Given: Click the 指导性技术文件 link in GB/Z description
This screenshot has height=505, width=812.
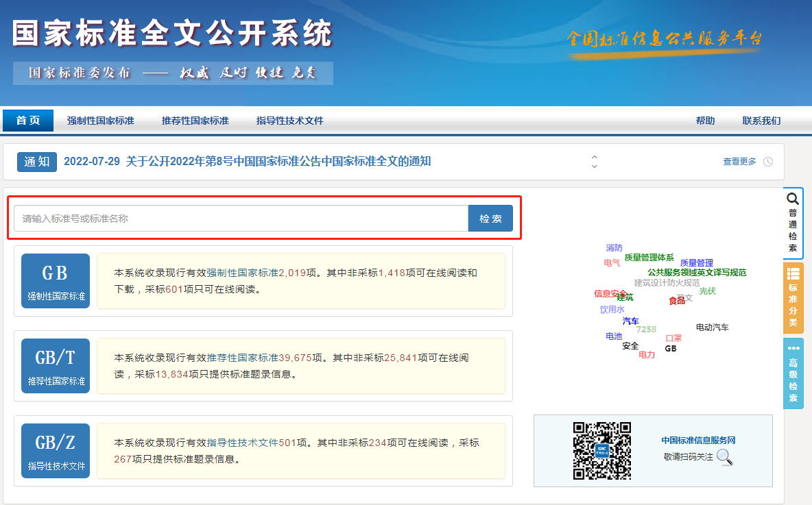Looking at the screenshot, I should click(x=242, y=443).
